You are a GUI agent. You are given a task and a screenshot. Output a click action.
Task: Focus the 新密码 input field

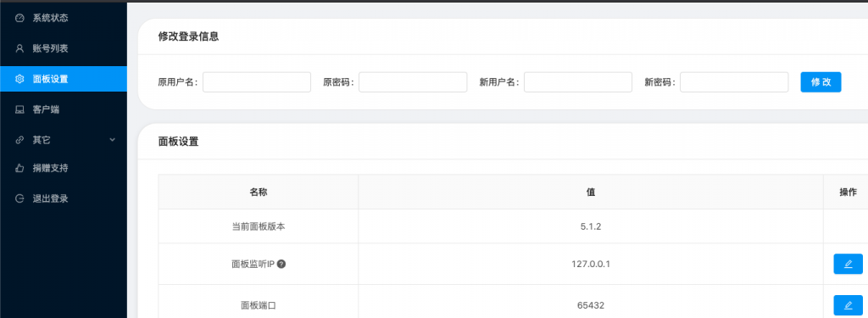(x=734, y=82)
